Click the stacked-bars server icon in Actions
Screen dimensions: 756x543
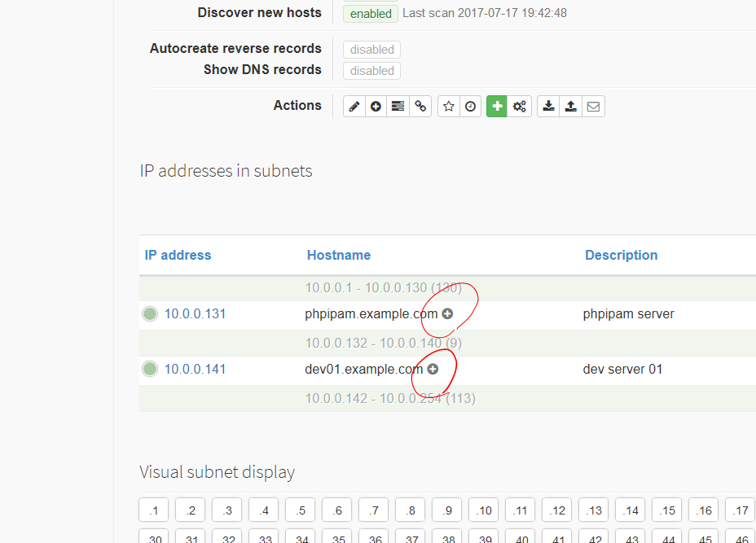[x=398, y=107]
